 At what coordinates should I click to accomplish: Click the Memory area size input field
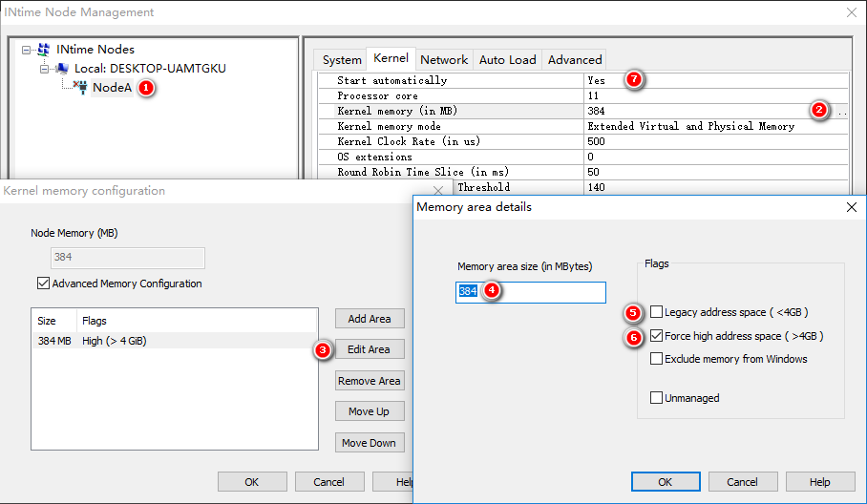coord(531,292)
